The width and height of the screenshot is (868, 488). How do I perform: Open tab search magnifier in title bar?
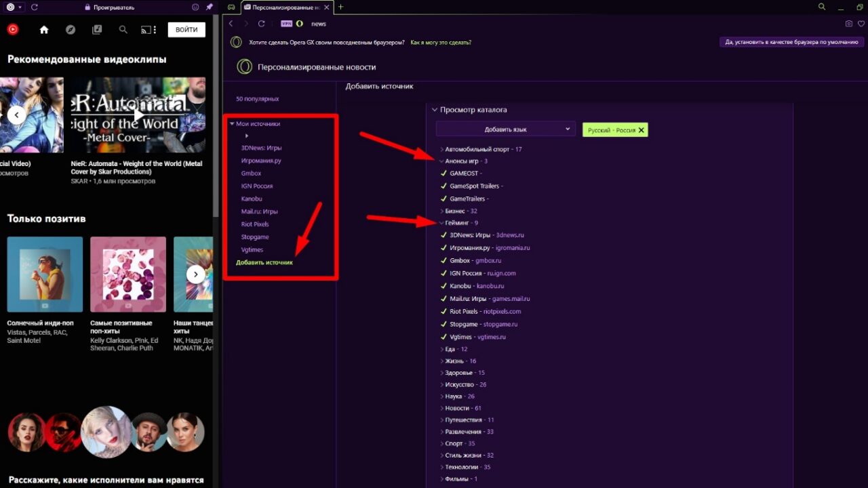[x=822, y=7]
